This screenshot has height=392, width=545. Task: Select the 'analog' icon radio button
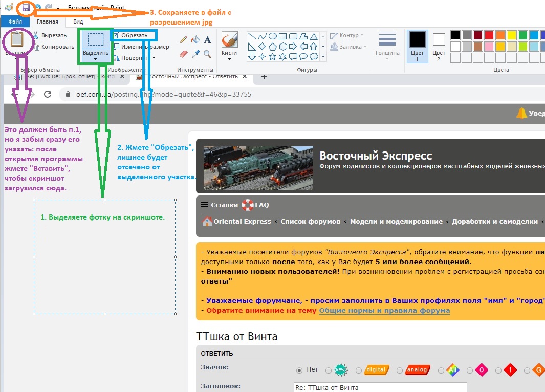400,371
